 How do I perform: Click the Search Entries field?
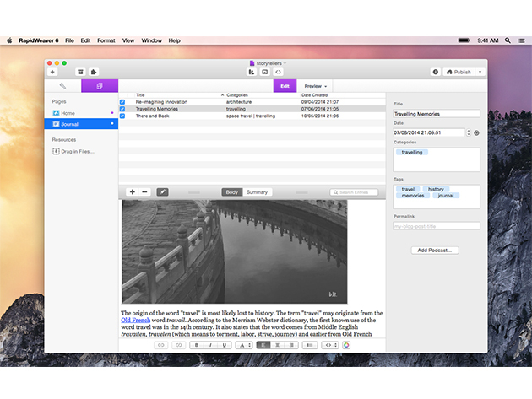pyautogui.click(x=354, y=192)
